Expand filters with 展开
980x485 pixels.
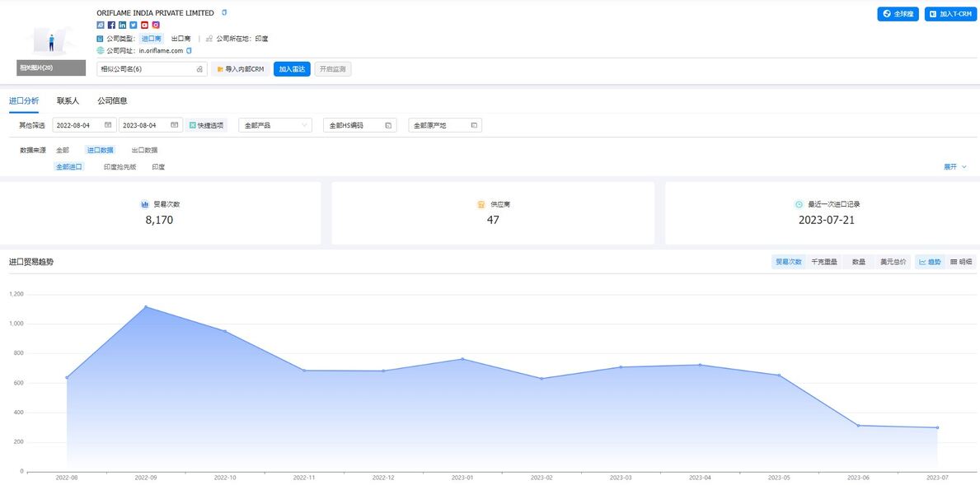[955, 166]
